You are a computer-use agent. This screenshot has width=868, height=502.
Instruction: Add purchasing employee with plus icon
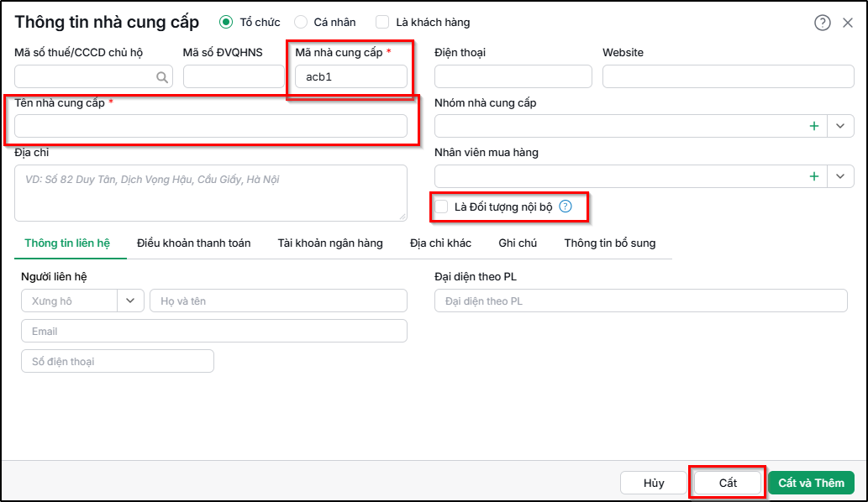coord(813,176)
